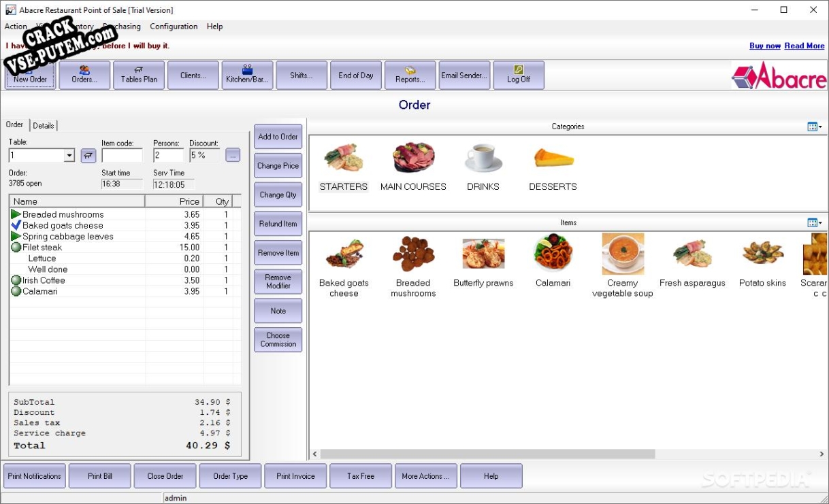Select the Filet steak order row
This screenshot has width=829, height=504.
coord(125,248)
